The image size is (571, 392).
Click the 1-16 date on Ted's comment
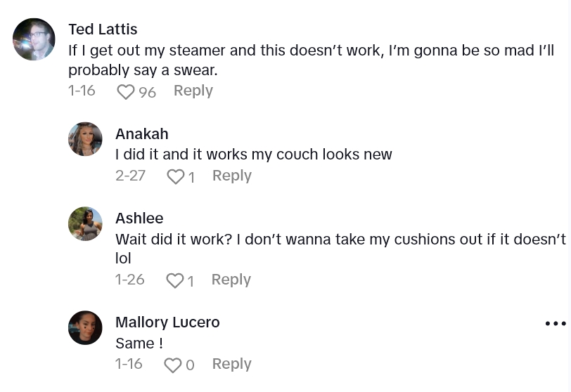[82, 91]
